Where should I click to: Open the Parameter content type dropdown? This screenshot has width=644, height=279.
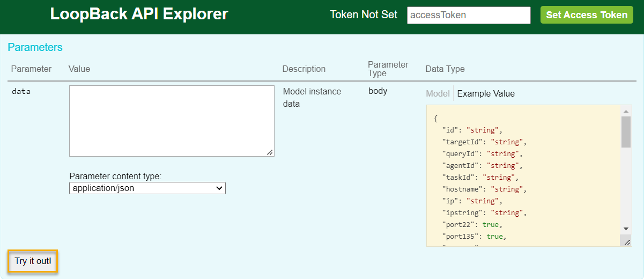click(147, 188)
